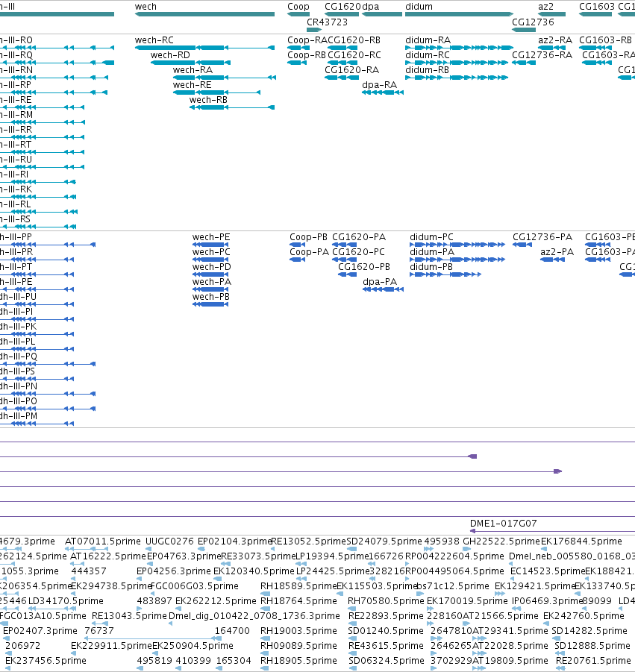Select the Coop gene label

pos(298,7)
